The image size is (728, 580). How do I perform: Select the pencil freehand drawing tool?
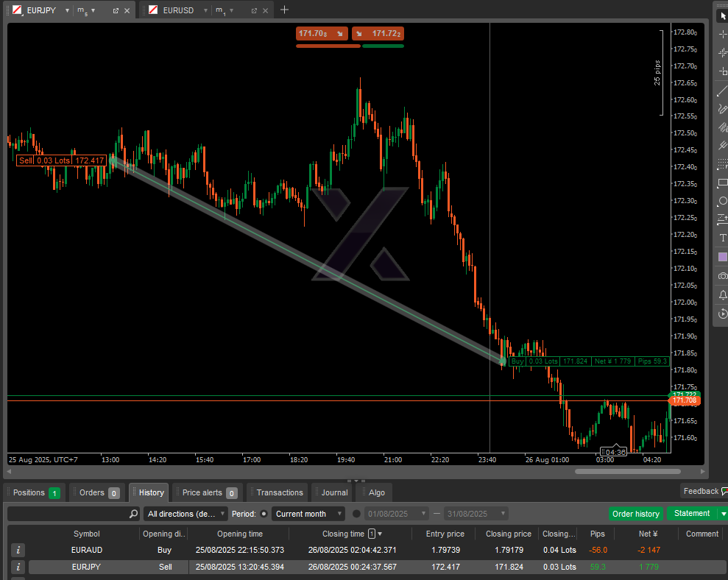(x=722, y=109)
